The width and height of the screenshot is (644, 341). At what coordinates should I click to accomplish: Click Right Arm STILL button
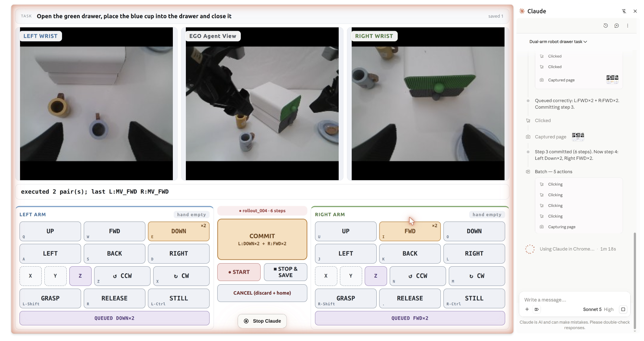(x=474, y=298)
